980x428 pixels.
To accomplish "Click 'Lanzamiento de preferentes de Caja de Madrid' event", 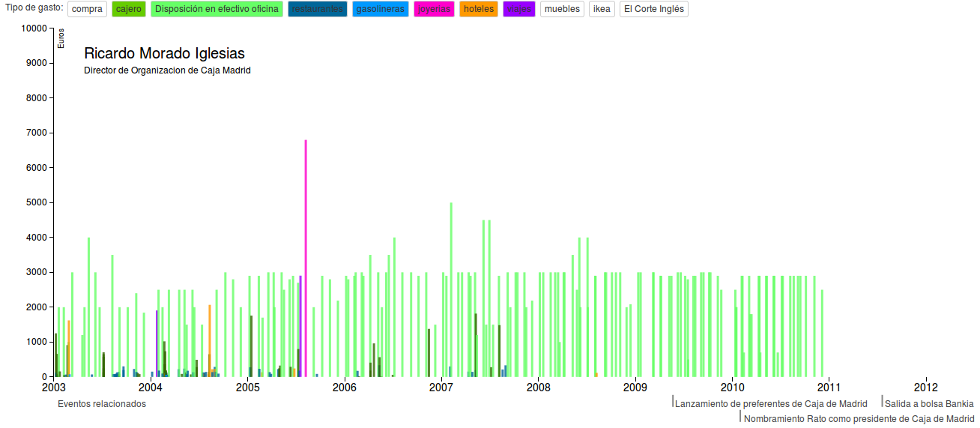I will click(771, 404).
